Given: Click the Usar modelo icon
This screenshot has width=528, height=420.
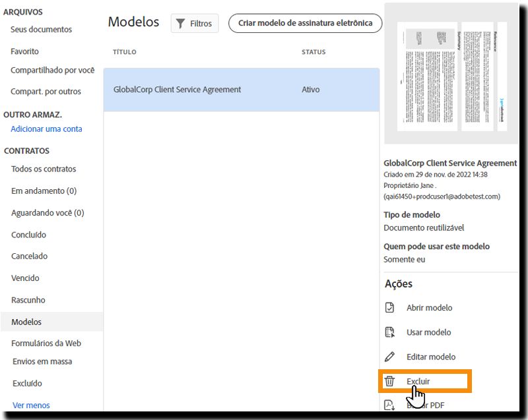Looking at the screenshot, I should click(389, 332).
